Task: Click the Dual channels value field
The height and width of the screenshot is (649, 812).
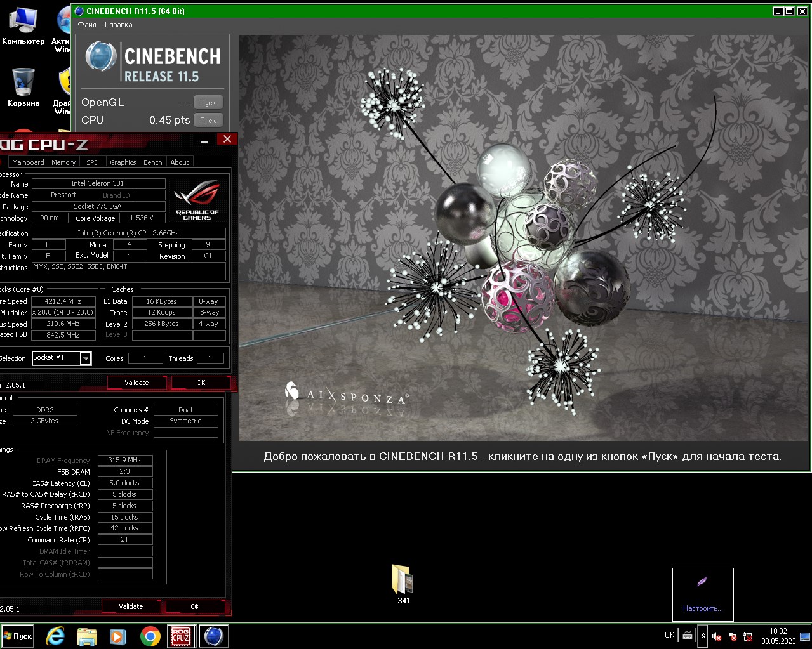Action: (185, 410)
